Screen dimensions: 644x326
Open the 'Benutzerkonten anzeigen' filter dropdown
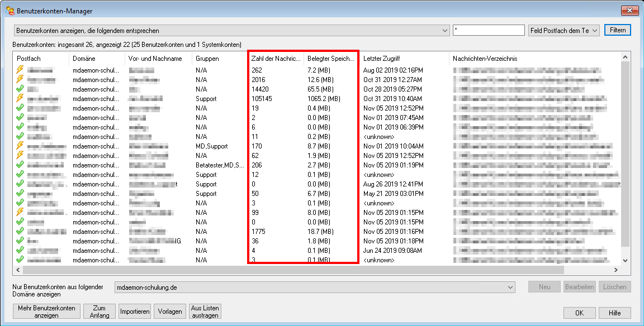click(x=231, y=30)
